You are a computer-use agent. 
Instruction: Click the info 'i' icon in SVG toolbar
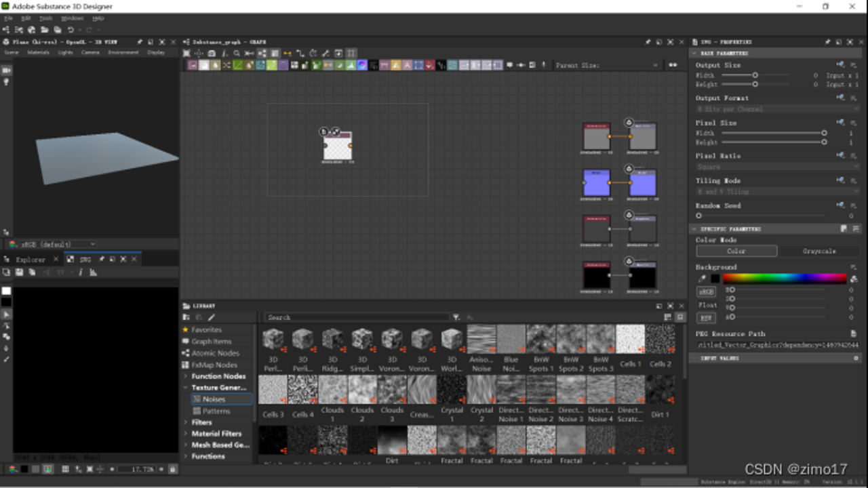pyautogui.click(x=80, y=272)
